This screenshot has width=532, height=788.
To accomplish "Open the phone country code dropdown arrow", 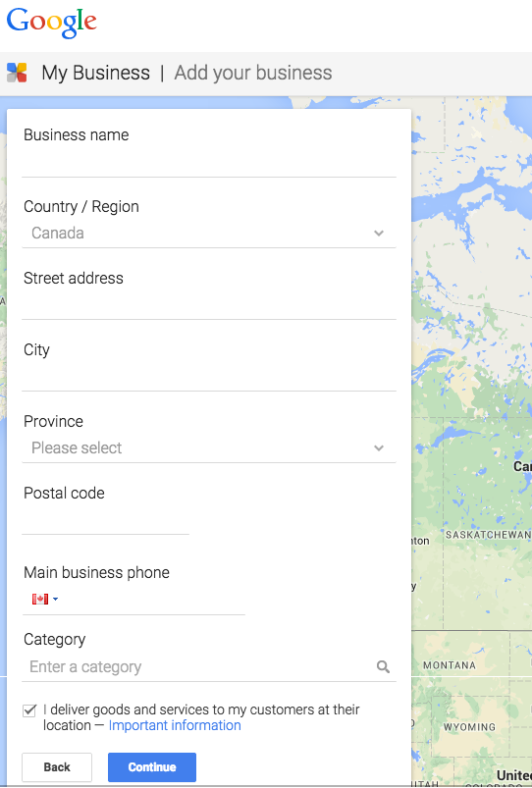I will tap(55, 599).
